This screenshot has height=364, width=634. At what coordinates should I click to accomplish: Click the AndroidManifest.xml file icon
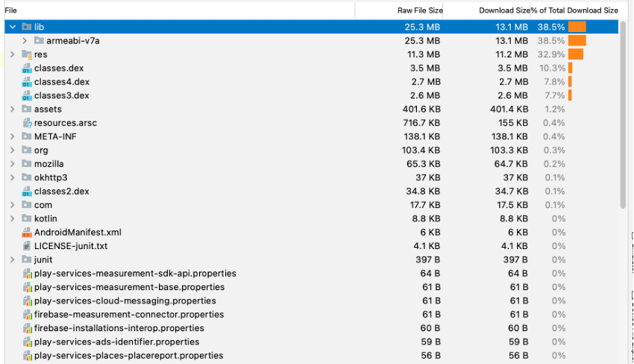tap(27, 232)
